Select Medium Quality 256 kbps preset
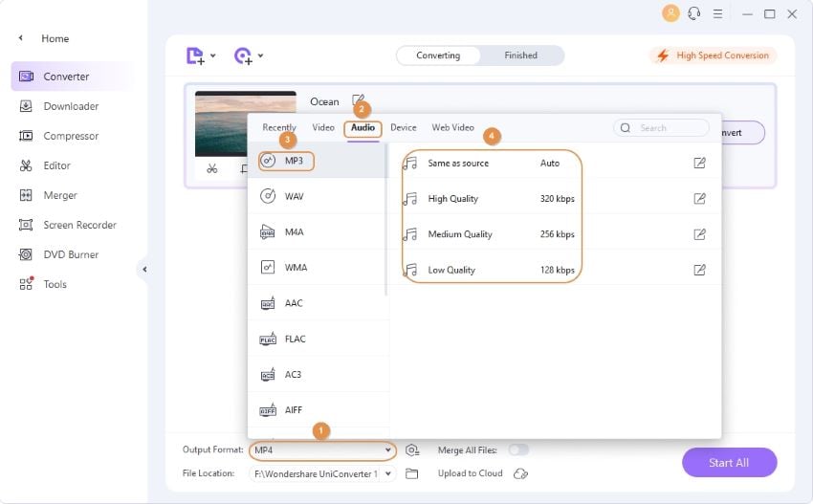Screen dimensions: 813x504 click(555, 234)
